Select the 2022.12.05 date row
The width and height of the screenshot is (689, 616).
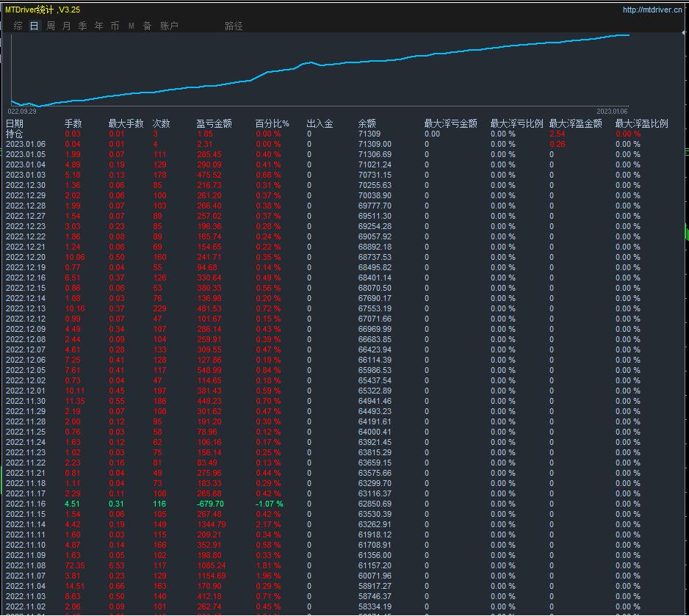[26, 370]
